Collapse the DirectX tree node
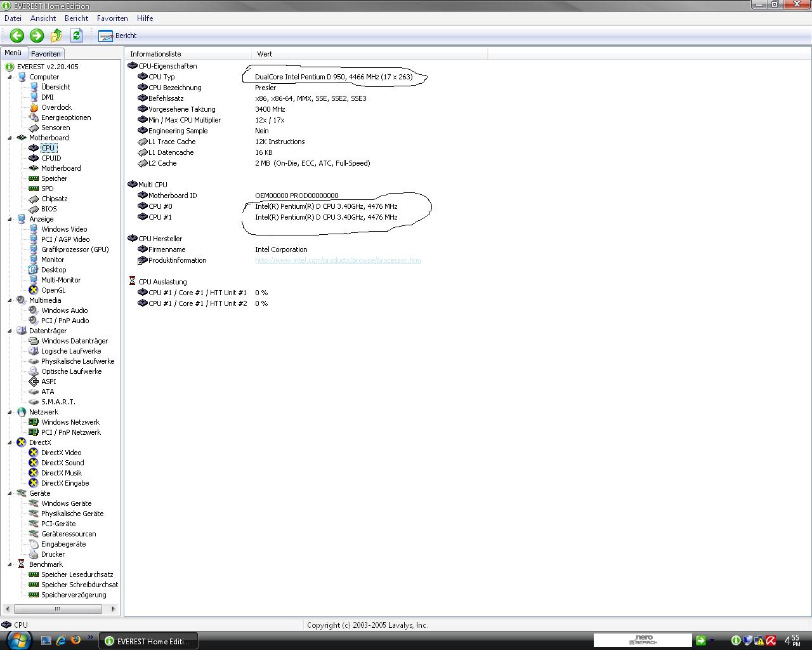Image resolution: width=812 pixels, height=650 pixels. 10,442
